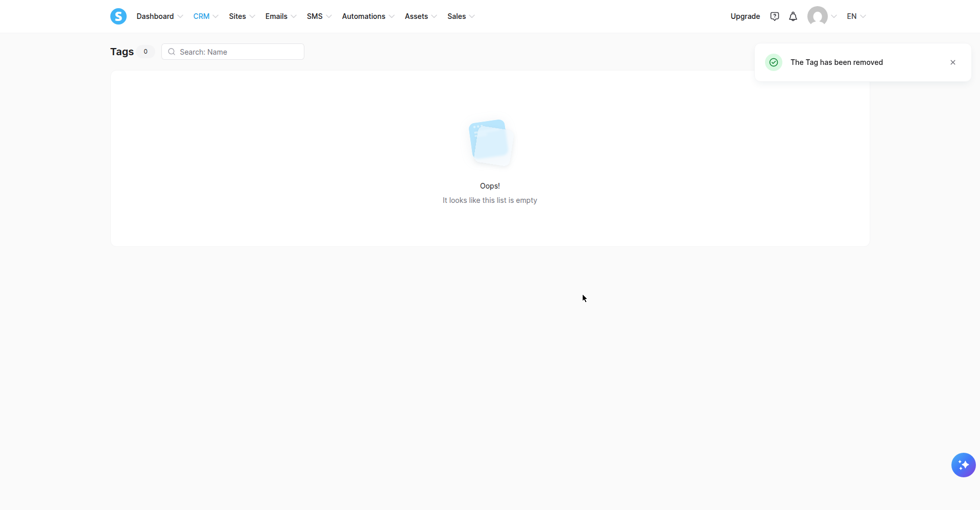980x510 pixels.
Task: Click 'It looks like this list is empty'
Action: 490,200
